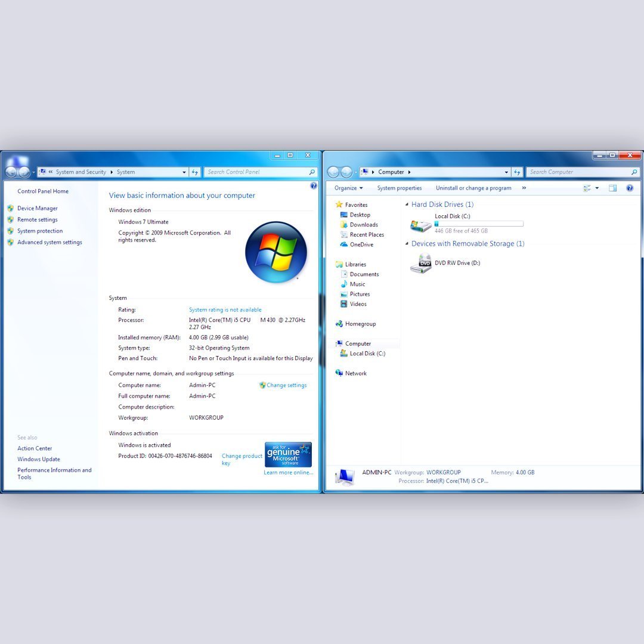Open address history dropdown in Computer window
644x644 pixels.
pos(506,172)
